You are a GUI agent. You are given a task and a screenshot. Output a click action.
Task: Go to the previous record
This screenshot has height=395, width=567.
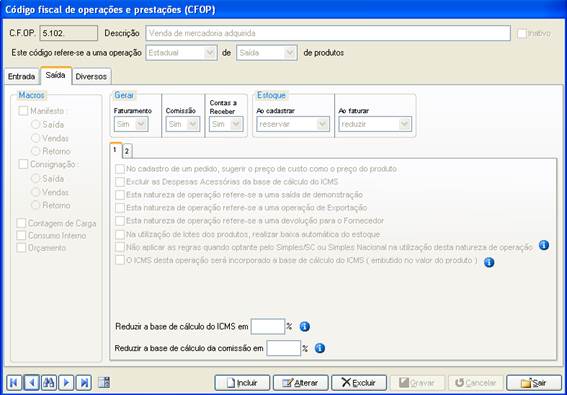click(x=32, y=382)
